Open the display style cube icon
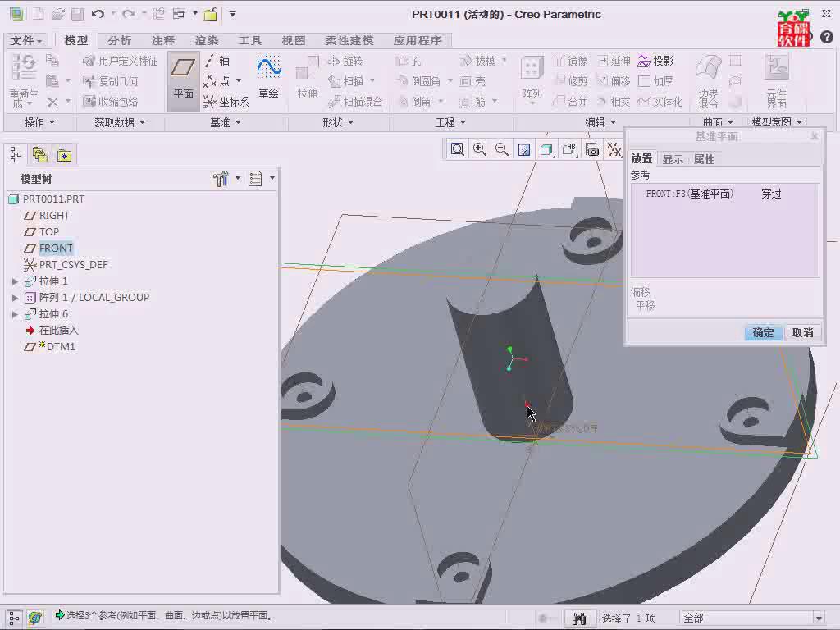 [x=546, y=149]
